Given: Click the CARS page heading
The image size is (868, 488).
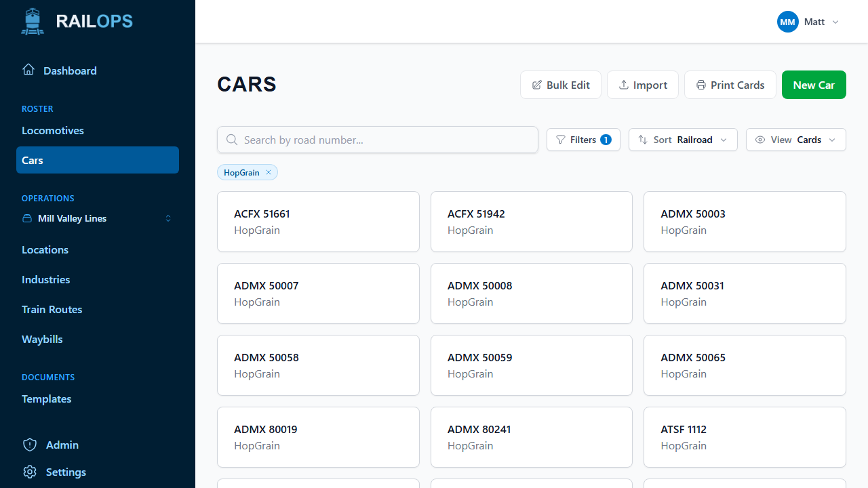Looking at the screenshot, I should 247,85.
